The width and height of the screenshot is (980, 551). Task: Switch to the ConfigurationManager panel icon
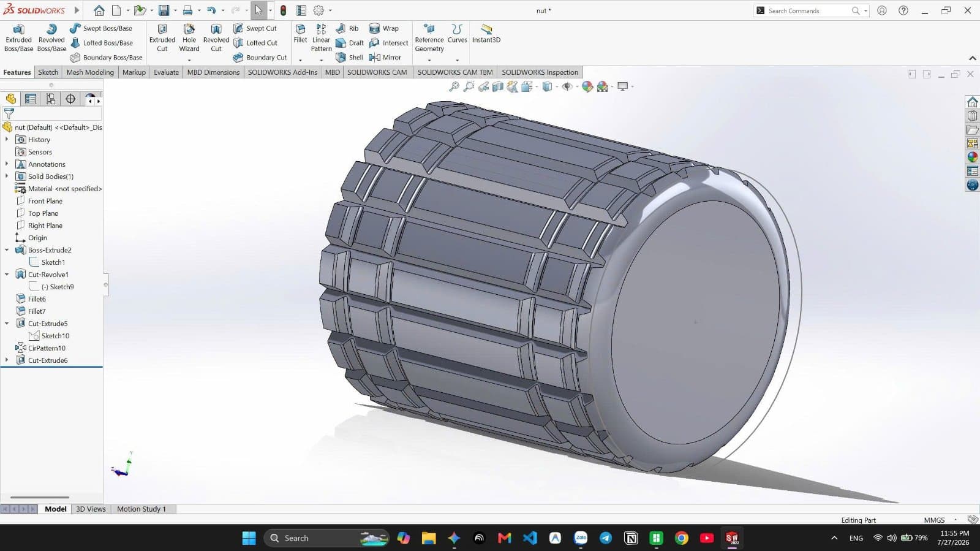[x=50, y=99]
